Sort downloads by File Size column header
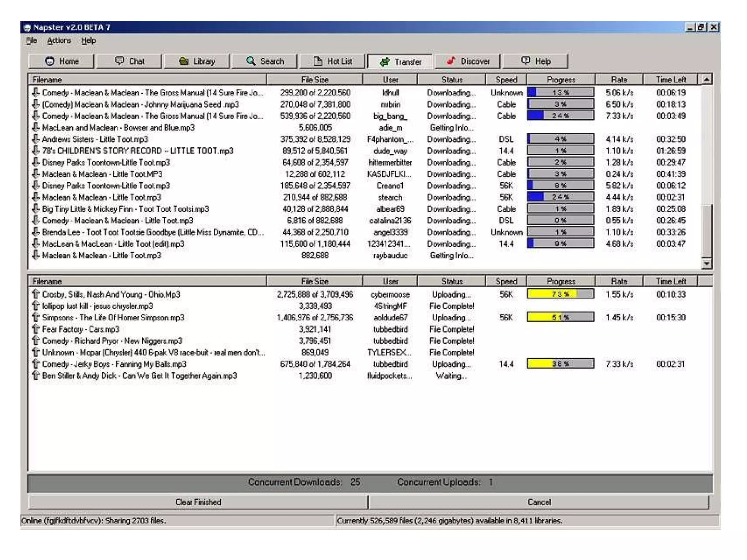Screen dimensions: 747x560 pyautogui.click(x=314, y=79)
